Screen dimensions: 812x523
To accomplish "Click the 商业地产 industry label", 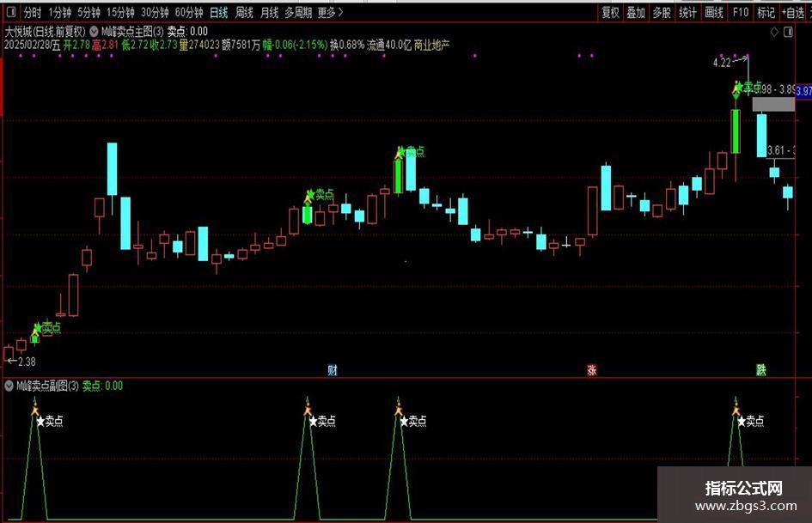I will pyautogui.click(x=431, y=45).
